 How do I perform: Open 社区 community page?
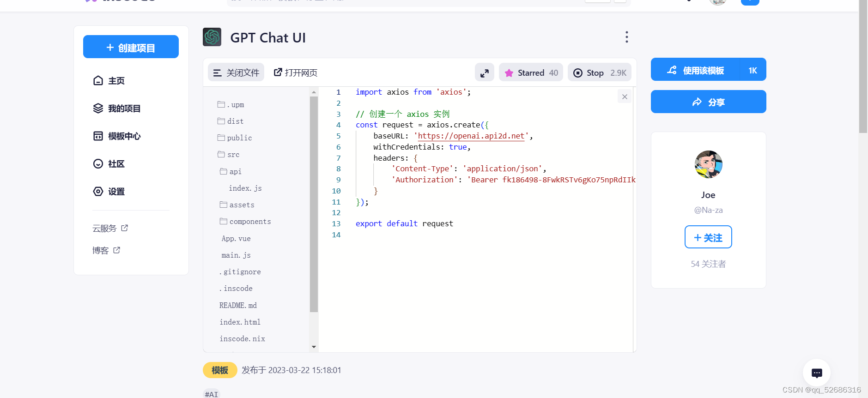click(x=109, y=164)
